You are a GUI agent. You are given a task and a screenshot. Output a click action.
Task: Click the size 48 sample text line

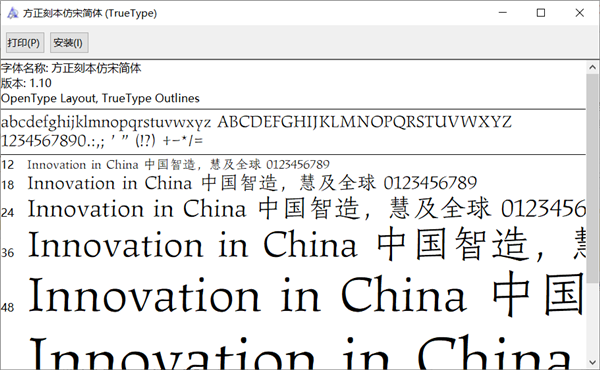[307, 295]
